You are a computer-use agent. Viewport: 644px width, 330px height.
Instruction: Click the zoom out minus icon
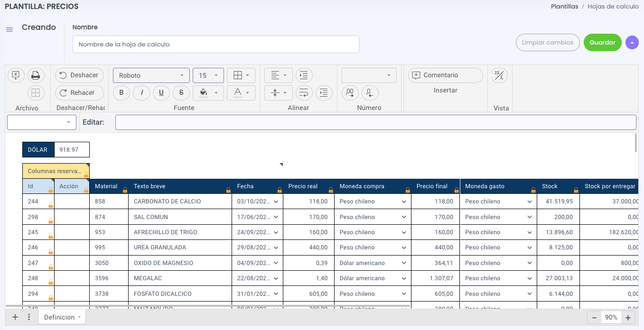pyautogui.click(x=594, y=318)
